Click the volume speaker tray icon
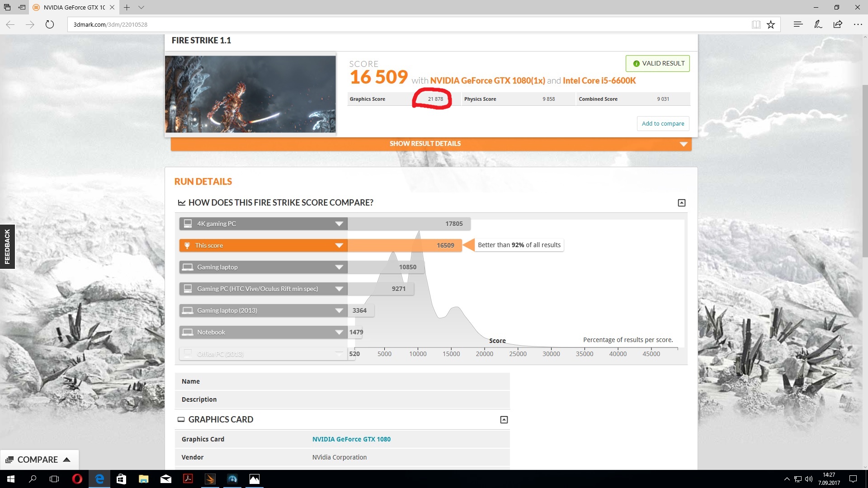This screenshot has width=868, height=488. pos(809,479)
